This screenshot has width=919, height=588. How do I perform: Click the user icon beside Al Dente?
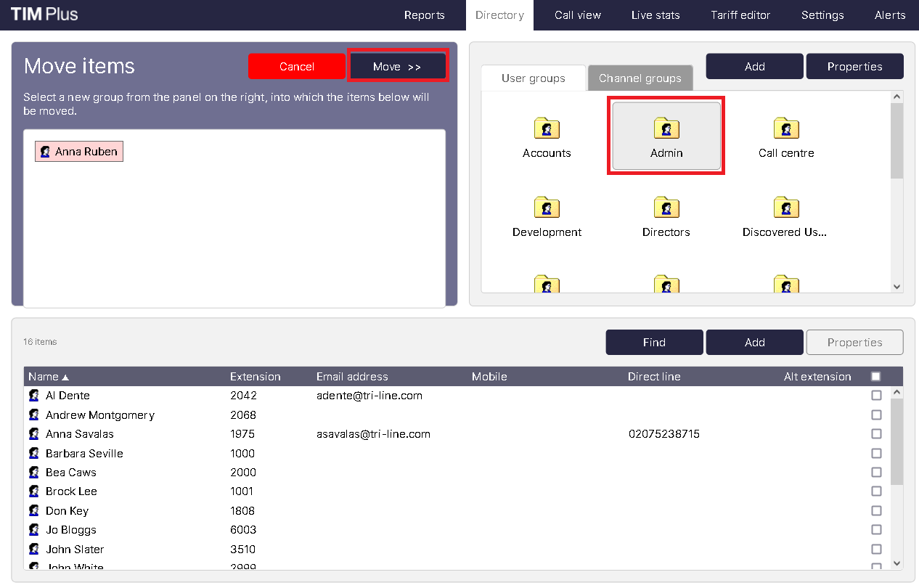coord(34,396)
